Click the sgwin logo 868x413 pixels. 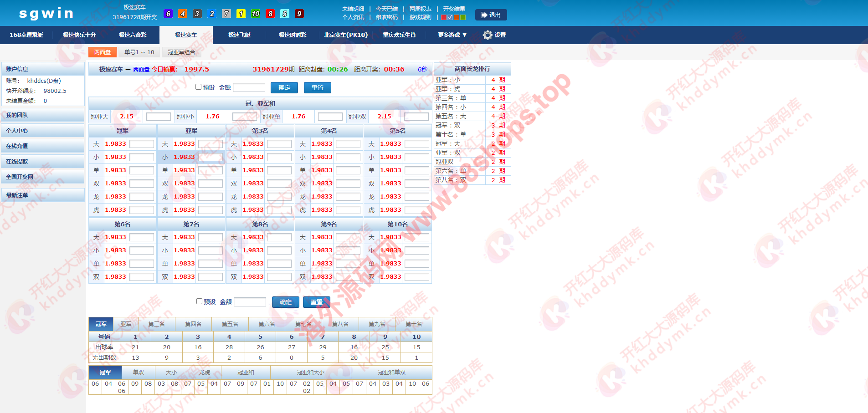(46, 14)
